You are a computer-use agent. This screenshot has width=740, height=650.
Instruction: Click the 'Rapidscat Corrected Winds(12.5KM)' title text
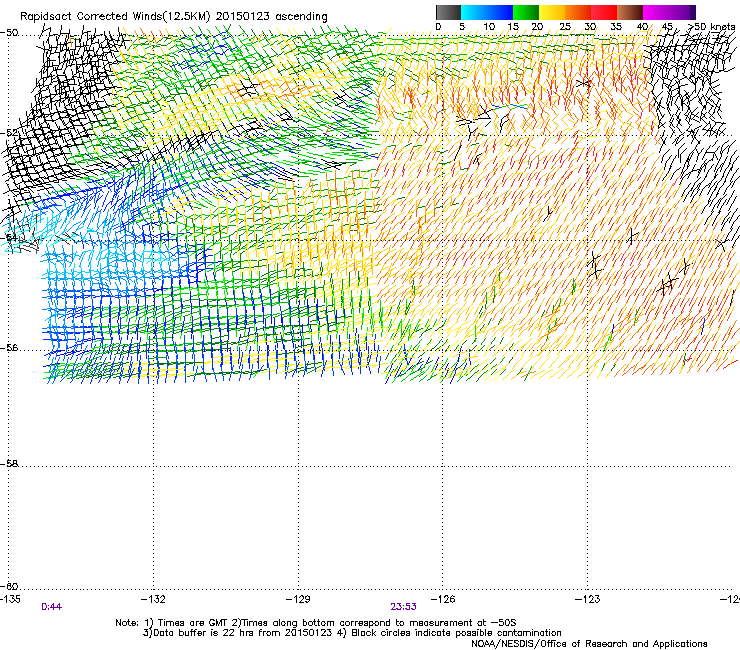click(115, 16)
